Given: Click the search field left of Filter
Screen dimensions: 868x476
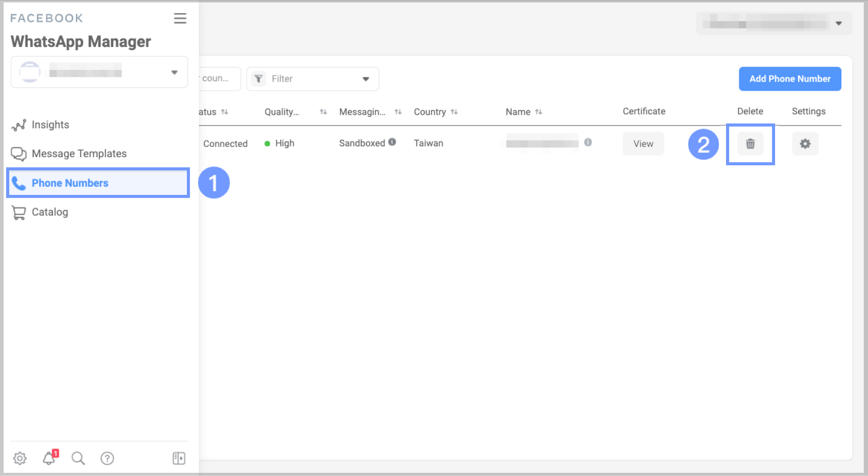Looking at the screenshot, I should tap(220, 79).
